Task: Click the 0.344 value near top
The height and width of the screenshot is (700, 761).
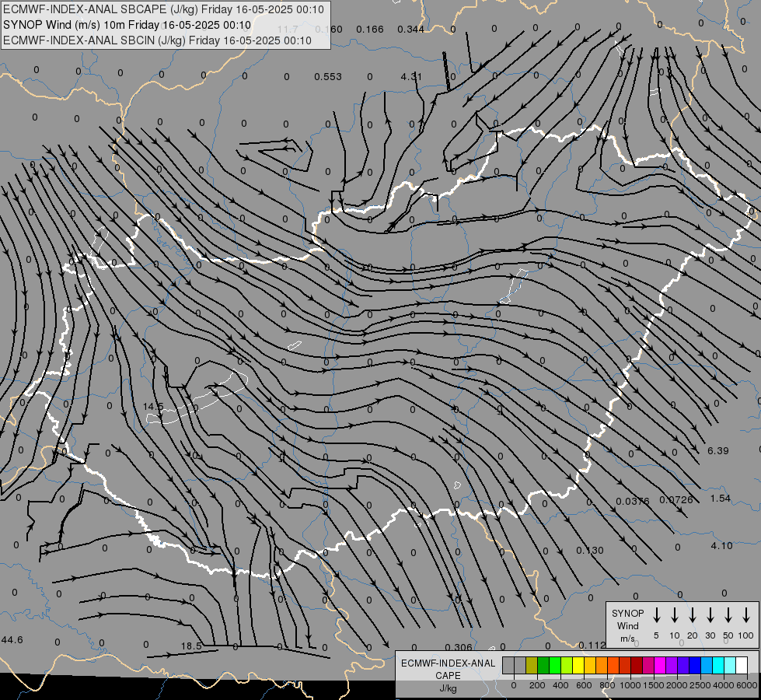Action: click(410, 30)
